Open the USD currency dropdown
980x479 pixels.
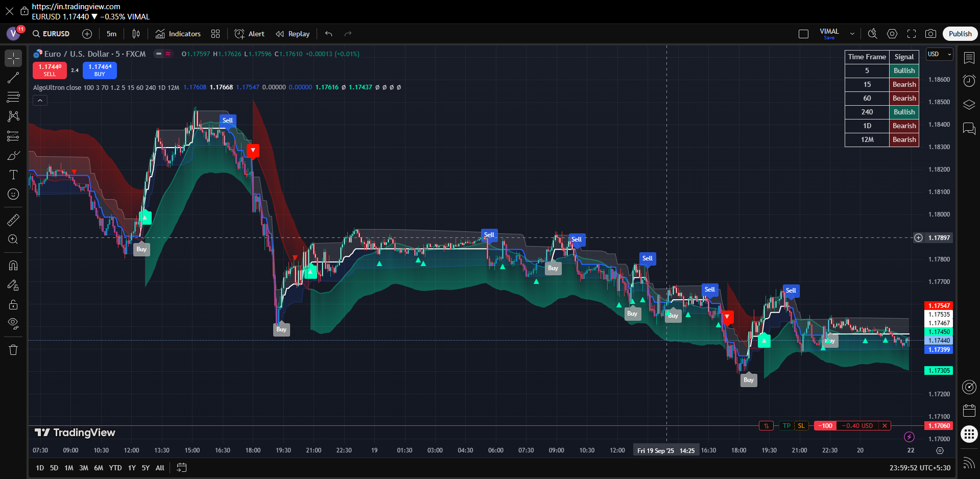point(940,54)
